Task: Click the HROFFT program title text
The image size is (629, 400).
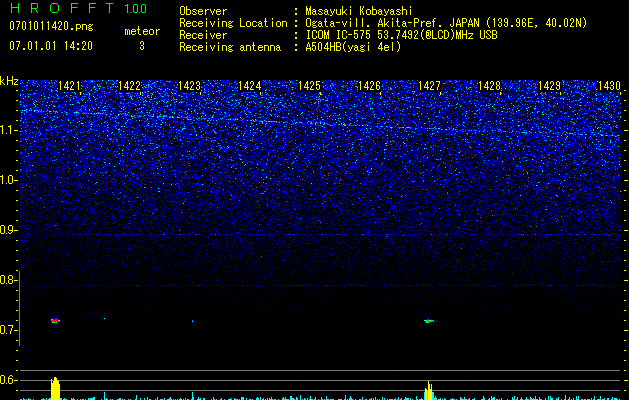Action: [x=62, y=8]
